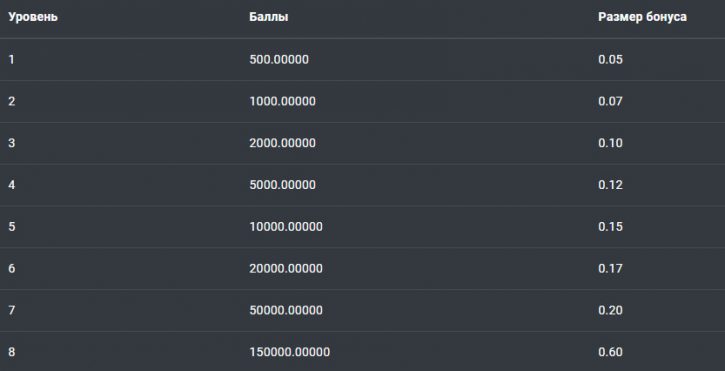Select the 500.00000 points cell
Image resolution: width=725 pixels, height=371 pixels.
[x=279, y=60]
